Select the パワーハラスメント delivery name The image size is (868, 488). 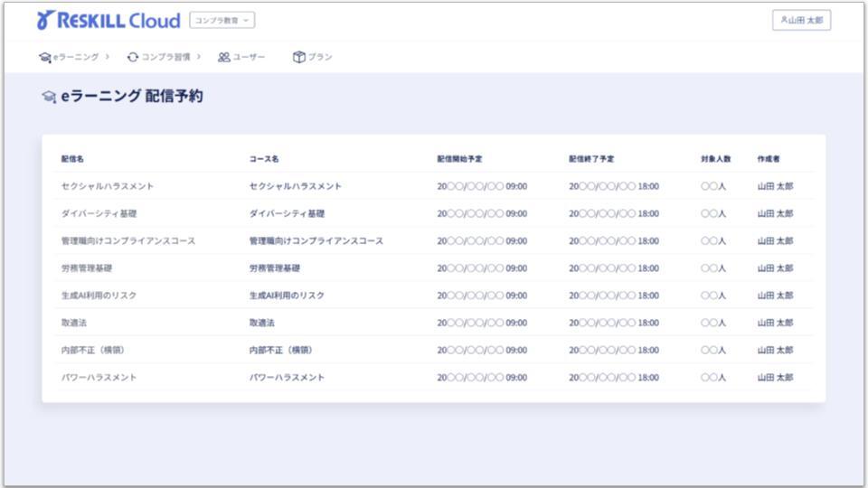click(x=99, y=378)
